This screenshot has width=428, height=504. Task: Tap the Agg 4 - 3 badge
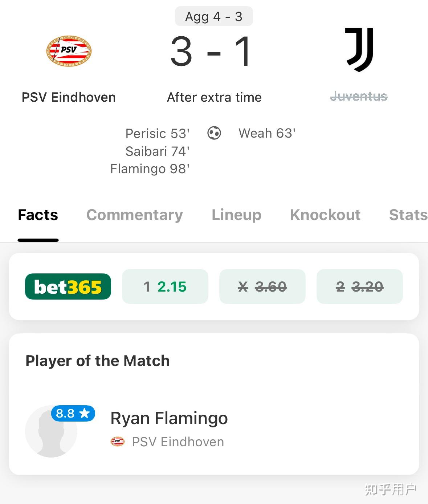(214, 17)
